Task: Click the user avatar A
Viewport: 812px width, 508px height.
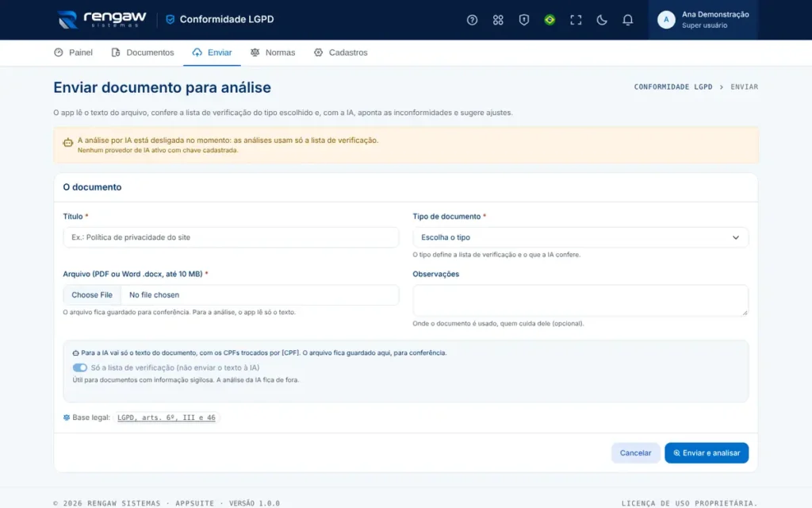Action: [x=666, y=20]
